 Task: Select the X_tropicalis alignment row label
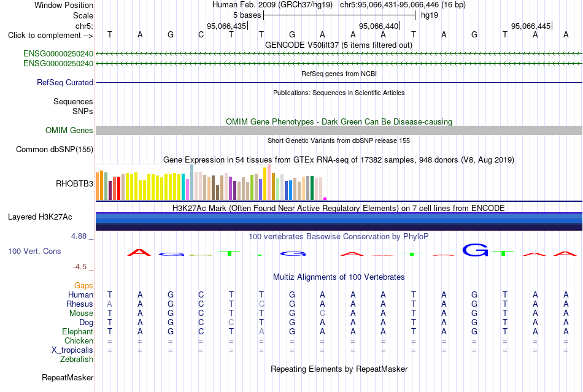pyautogui.click(x=72, y=350)
